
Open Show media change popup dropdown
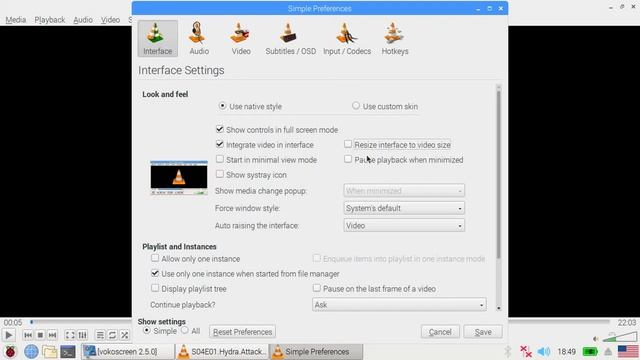point(404,191)
